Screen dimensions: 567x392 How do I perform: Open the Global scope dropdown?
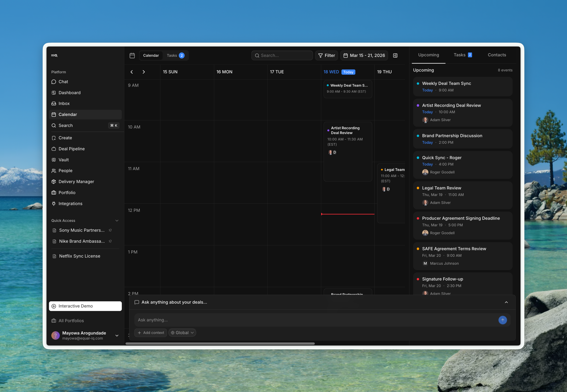tap(182, 333)
